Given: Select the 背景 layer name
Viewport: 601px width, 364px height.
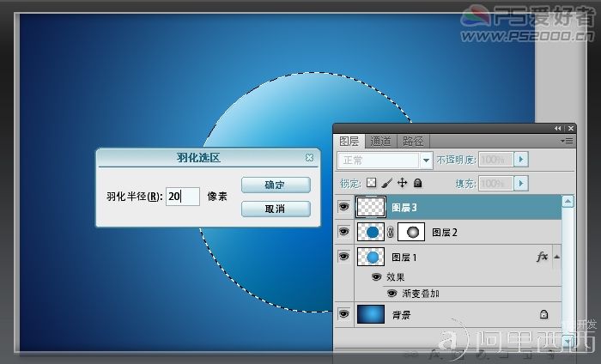Looking at the screenshot, I should [x=401, y=315].
